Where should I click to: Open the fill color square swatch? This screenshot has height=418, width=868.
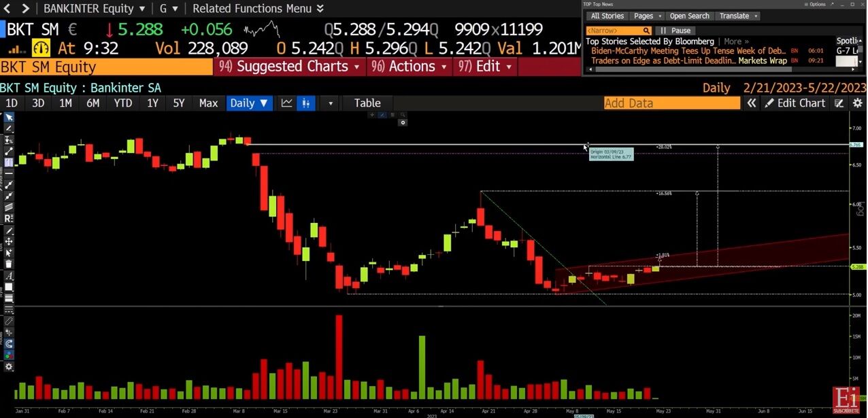pos(10,286)
